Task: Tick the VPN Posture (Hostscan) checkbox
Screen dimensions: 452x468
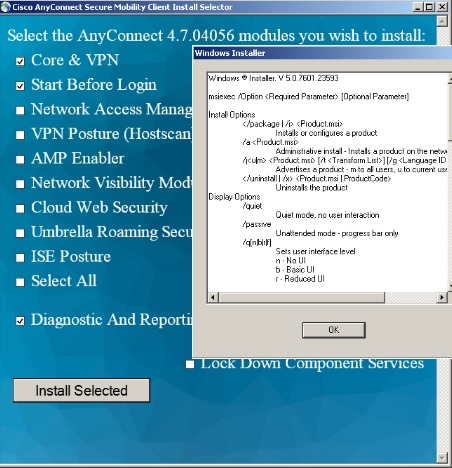Action: pyautogui.click(x=20, y=135)
